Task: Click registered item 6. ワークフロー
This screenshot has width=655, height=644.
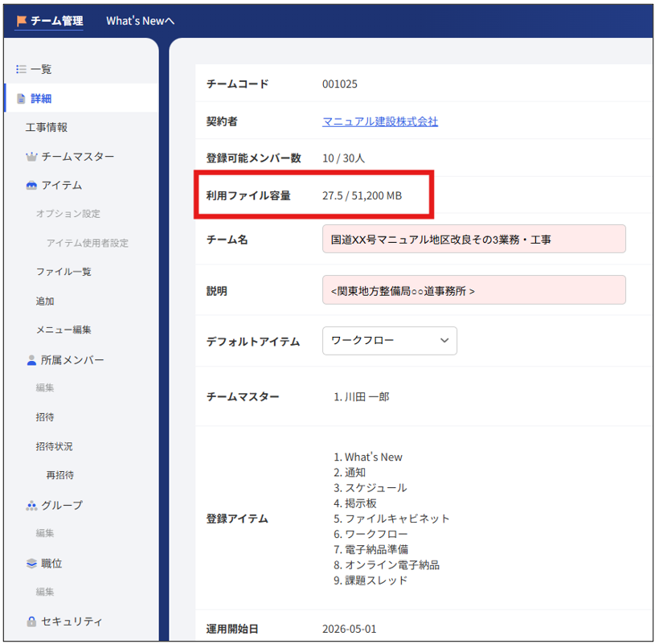Action: (x=370, y=534)
